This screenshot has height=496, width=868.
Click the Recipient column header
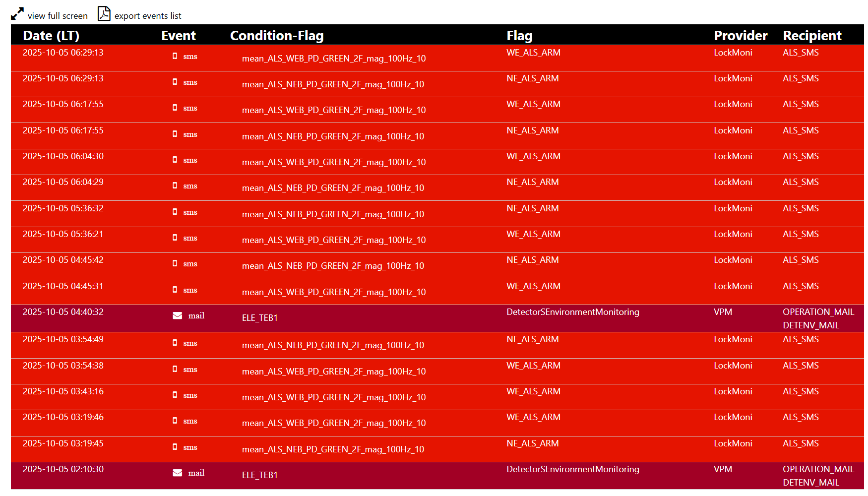[812, 36]
